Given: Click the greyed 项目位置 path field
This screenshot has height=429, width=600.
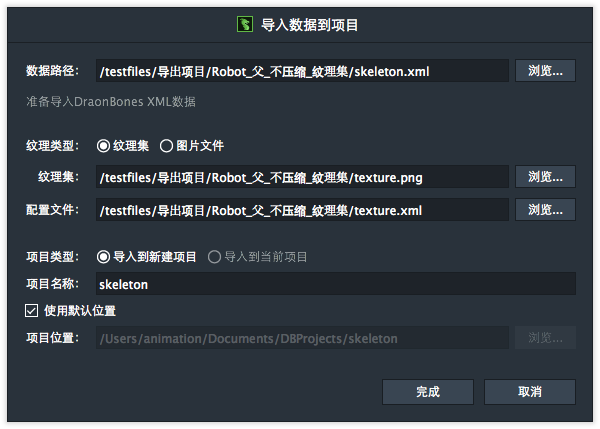Looking at the screenshot, I should [302, 338].
